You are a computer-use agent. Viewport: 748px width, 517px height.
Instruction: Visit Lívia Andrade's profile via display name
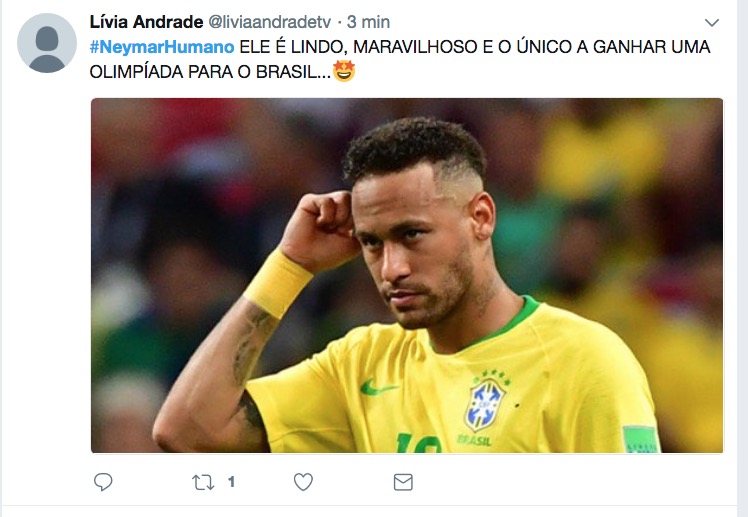click(x=146, y=21)
